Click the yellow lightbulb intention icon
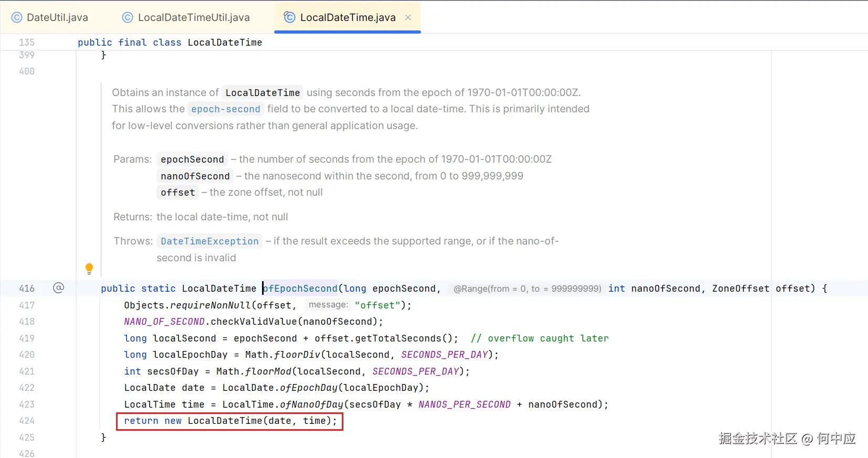The height and width of the screenshot is (458, 868). [x=89, y=269]
